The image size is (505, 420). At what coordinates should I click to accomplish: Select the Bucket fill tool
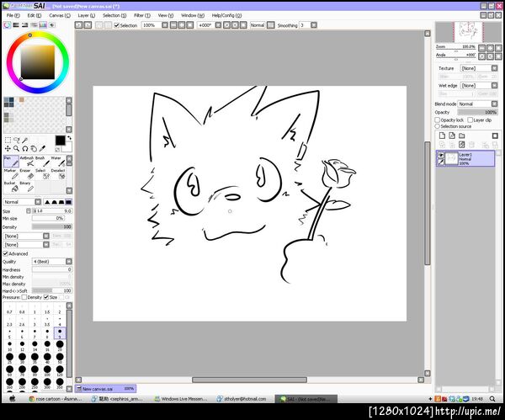(11, 187)
